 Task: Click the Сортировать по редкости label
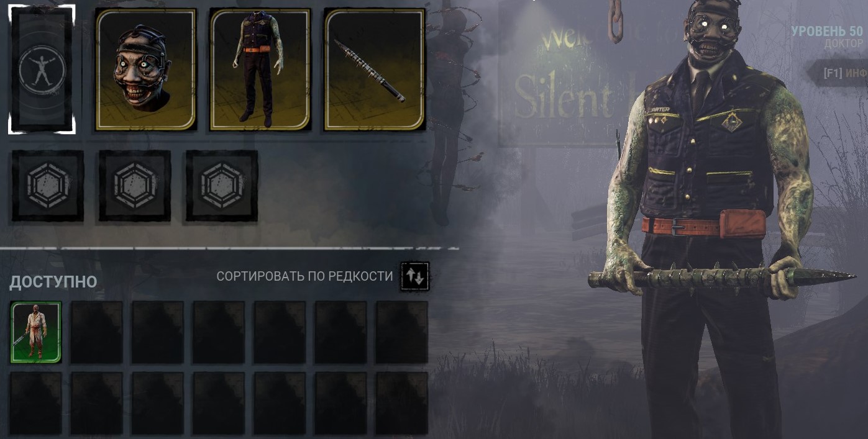(304, 276)
